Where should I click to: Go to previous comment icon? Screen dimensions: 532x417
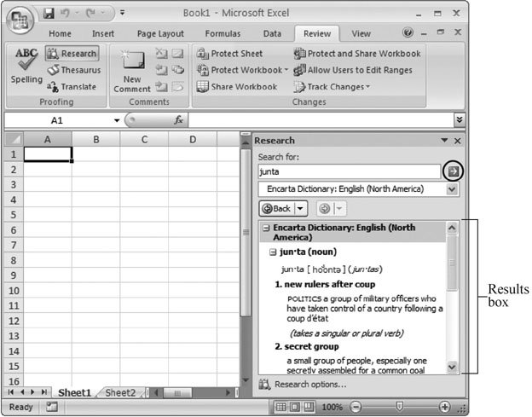pyautogui.click(x=161, y=70)
